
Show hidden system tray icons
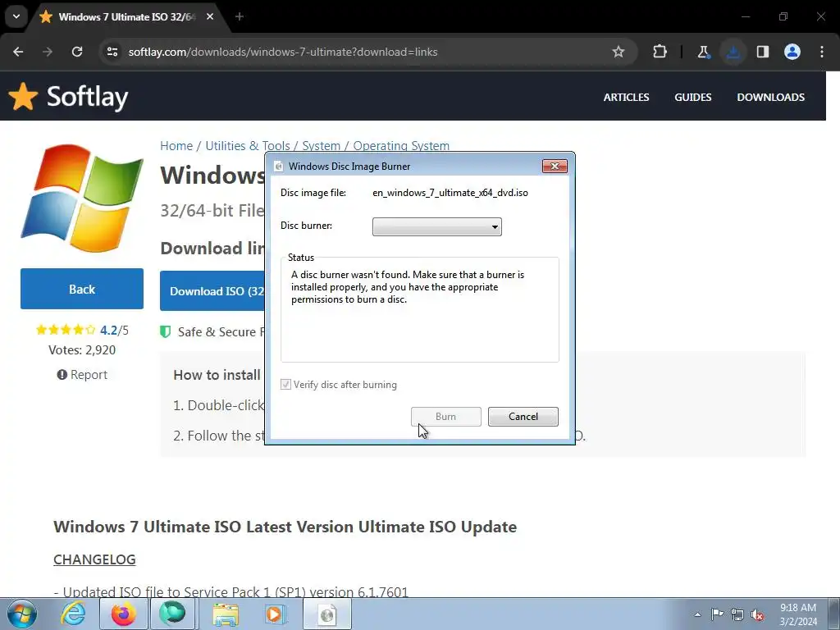[x=697, y=614]
